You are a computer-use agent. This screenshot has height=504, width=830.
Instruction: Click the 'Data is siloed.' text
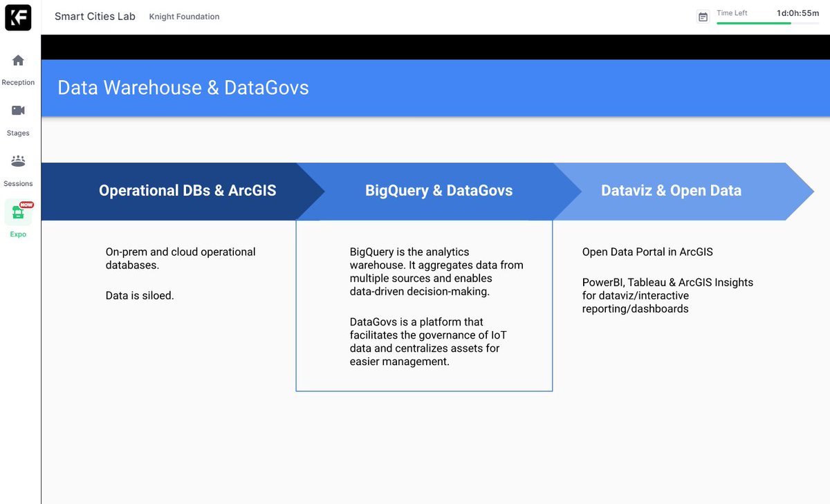(140, 295)
